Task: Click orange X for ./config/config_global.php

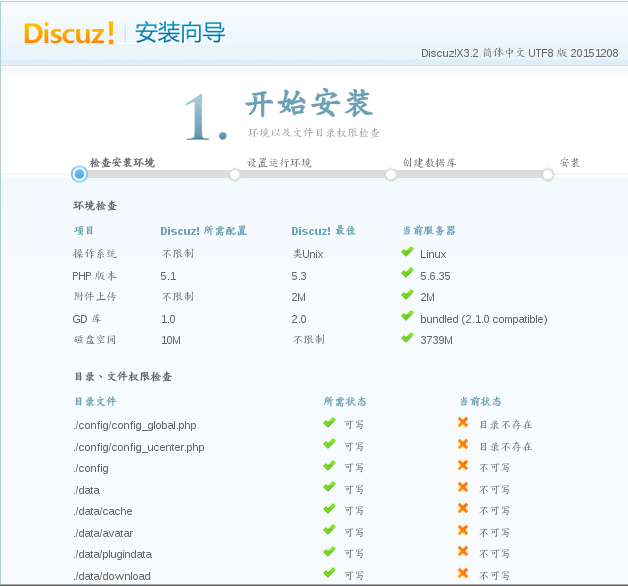Action: 463,422
